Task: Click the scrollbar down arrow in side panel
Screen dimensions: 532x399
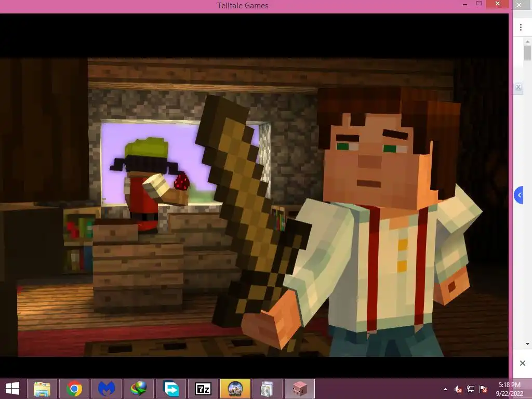Action: click(527, 344)
